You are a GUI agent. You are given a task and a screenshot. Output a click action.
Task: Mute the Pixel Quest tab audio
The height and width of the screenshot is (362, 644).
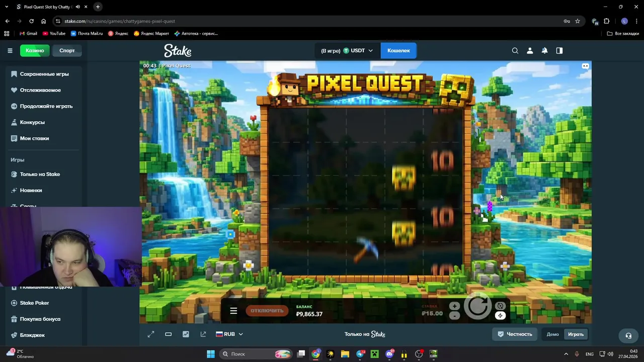tap(77, 7)
